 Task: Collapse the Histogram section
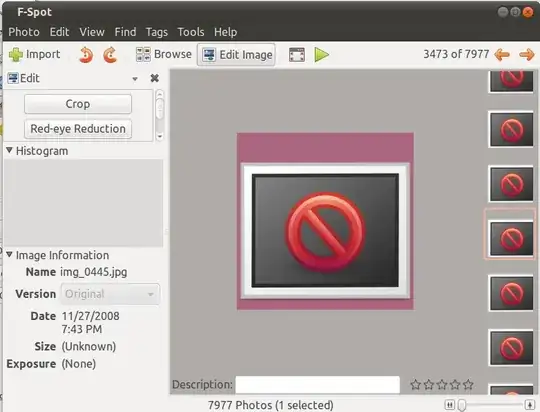tap(9, 150)
